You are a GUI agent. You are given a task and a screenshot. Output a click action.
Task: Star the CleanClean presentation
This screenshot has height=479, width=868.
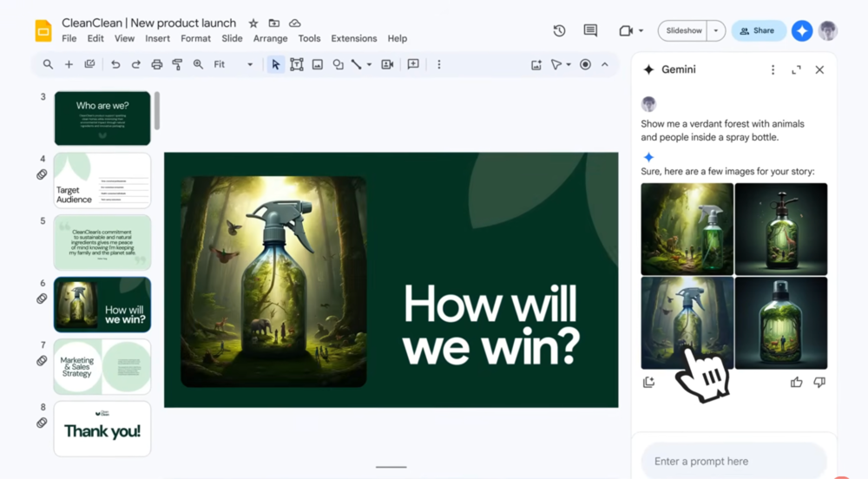coord(253,23)
